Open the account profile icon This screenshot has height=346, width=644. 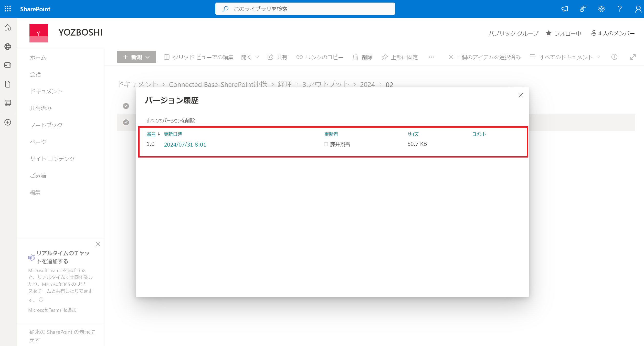click(638, 9)
